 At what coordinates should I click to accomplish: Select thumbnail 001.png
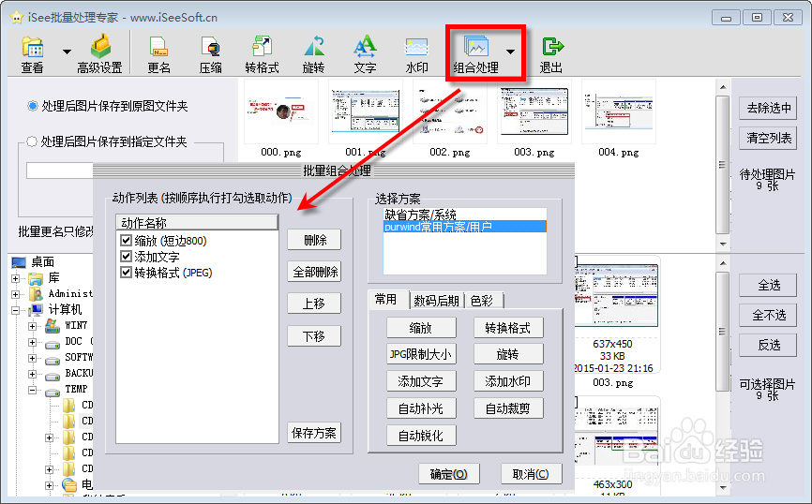tap(365, 111)
